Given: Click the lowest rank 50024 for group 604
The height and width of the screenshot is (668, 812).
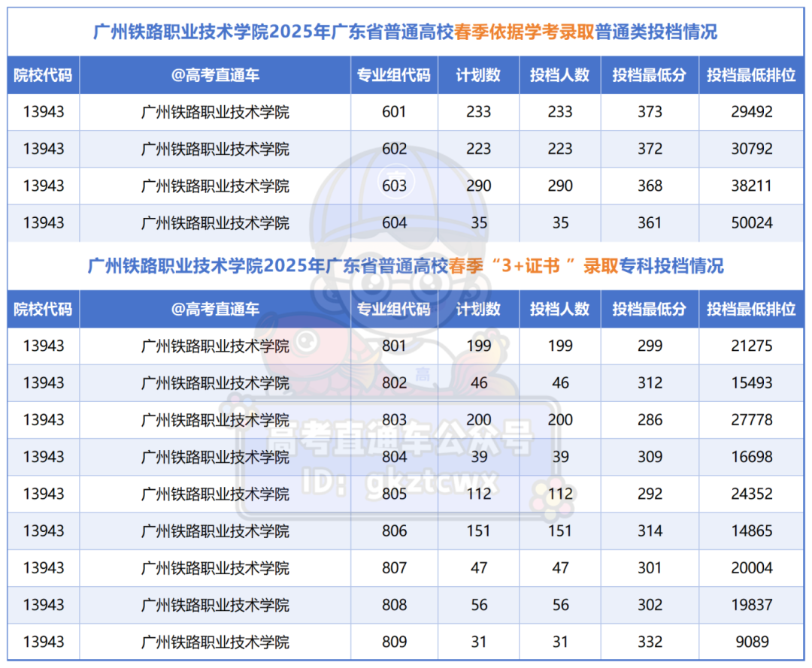Looking at the screenshot, I should (753, 222).
